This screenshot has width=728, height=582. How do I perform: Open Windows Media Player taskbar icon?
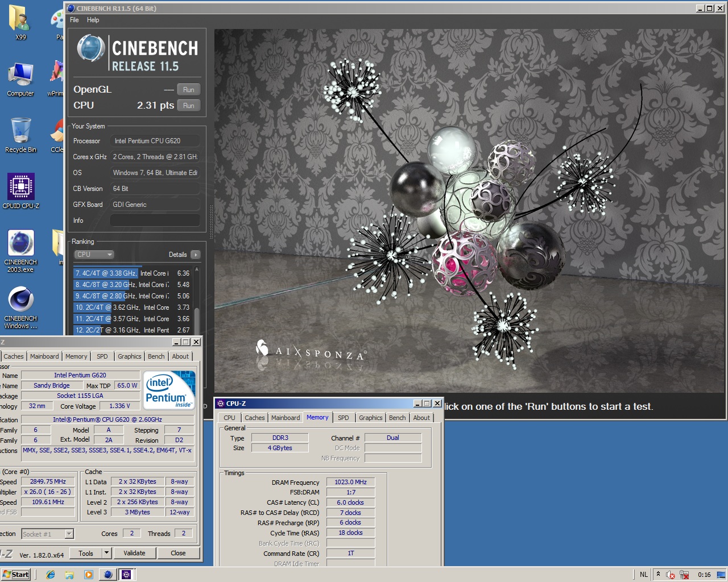[x=88, y=575]
